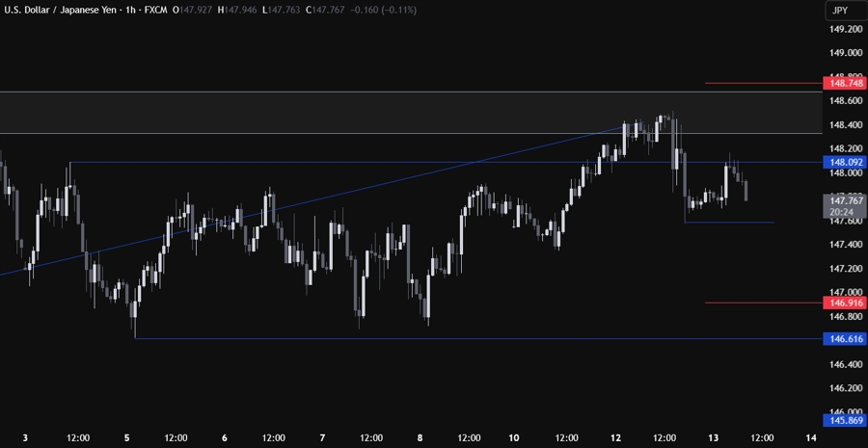
Task: Select the blue 145.869 price label
Action: click(843, 420)
